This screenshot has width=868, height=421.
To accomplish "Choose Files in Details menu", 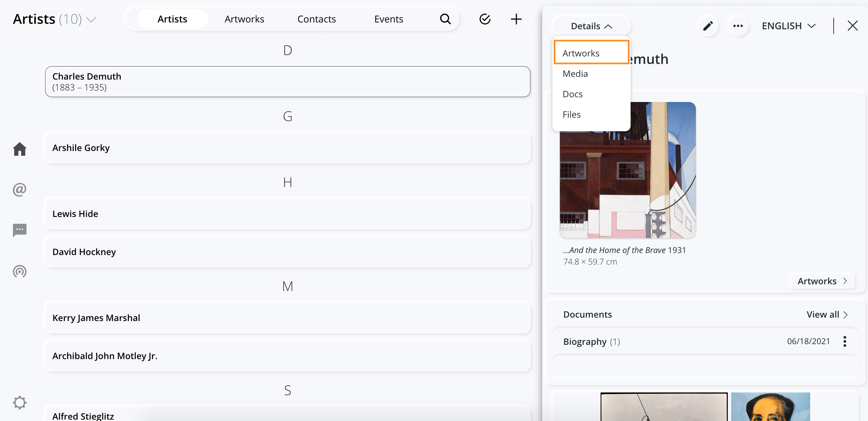I will (x=591, y=115).
